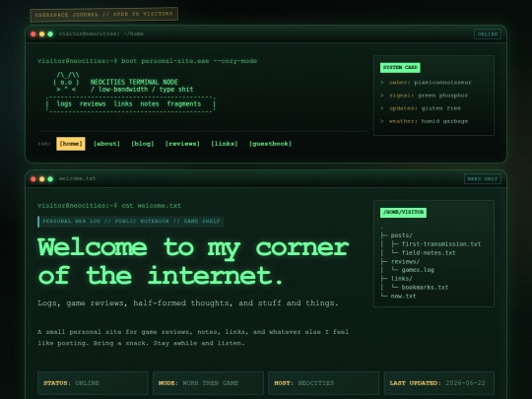Viewport: 532px width, 399px height.
Task: Click the green dot in the visitor@neocities window
Action: pos(50,33)
